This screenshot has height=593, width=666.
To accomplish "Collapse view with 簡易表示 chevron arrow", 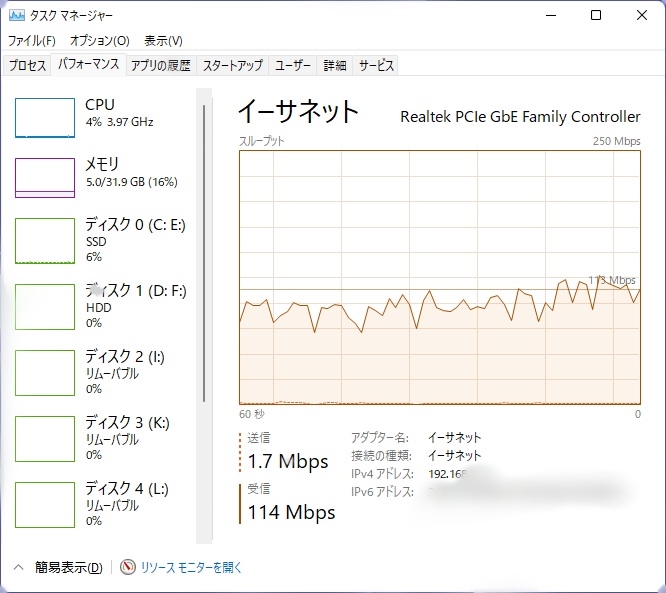I will click(18, 567).
